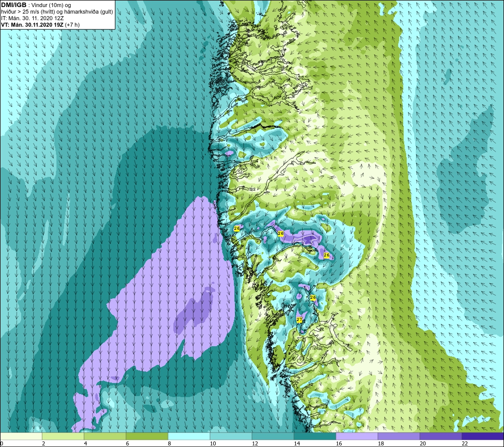504x447 pixels.
Task: Click the "IT: Mán. 30. 11. 2020 12Z" line
Action: [x=32, y=18]
